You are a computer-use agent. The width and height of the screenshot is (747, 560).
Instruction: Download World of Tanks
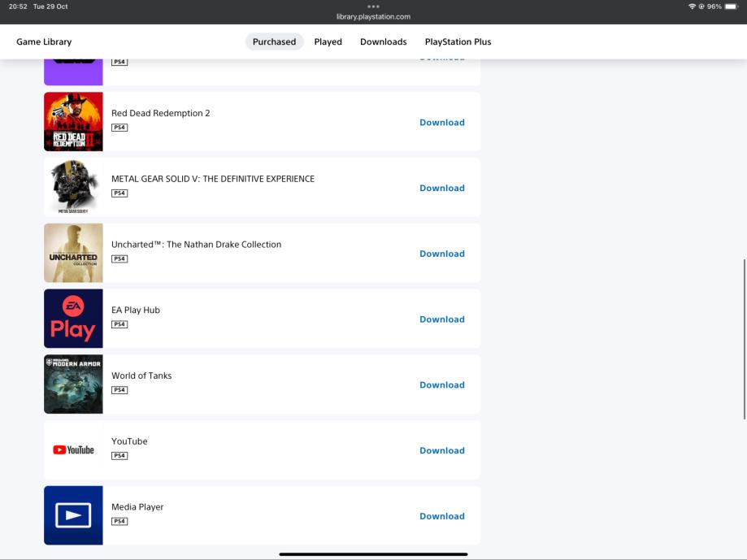(442, 384)
